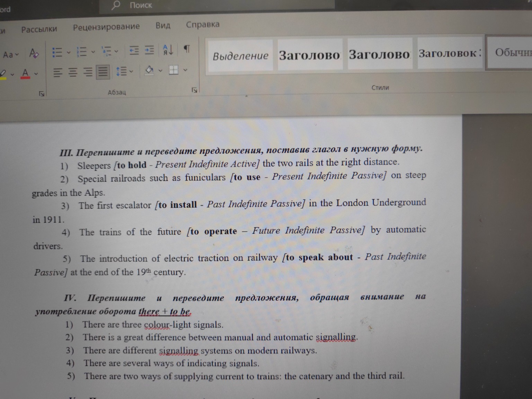Toggle center text alignment

pyautogui.click(x=72, y=71)
